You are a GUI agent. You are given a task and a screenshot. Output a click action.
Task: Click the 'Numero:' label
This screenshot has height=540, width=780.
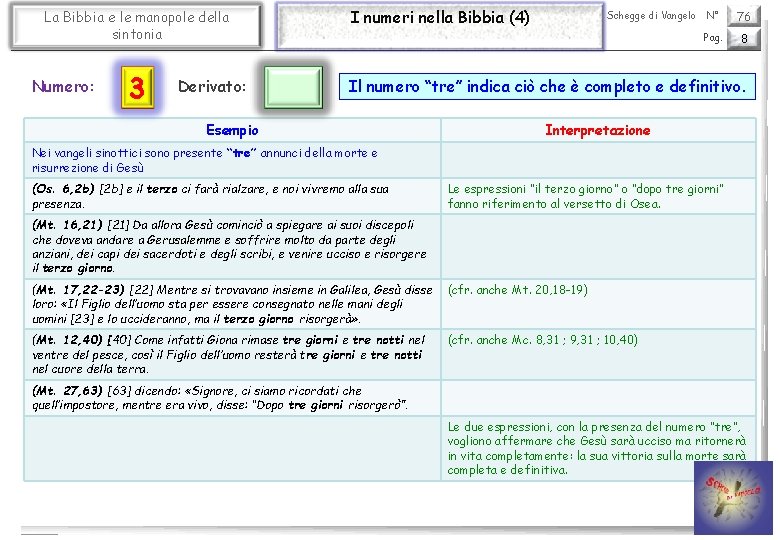pyautogui.click(x=63, y=87)
